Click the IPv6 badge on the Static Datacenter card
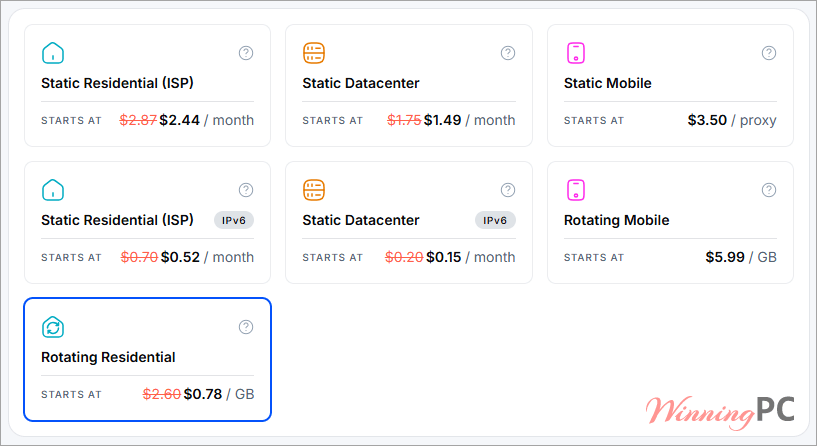 [x=495, y=220]
